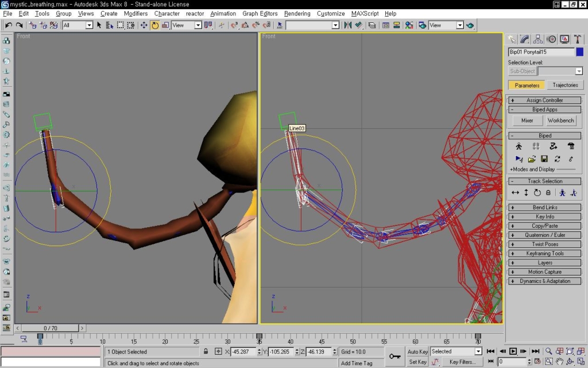Open the Graph Editors menu
Viewport: 588px width, 368px height.
pos(260,14)
